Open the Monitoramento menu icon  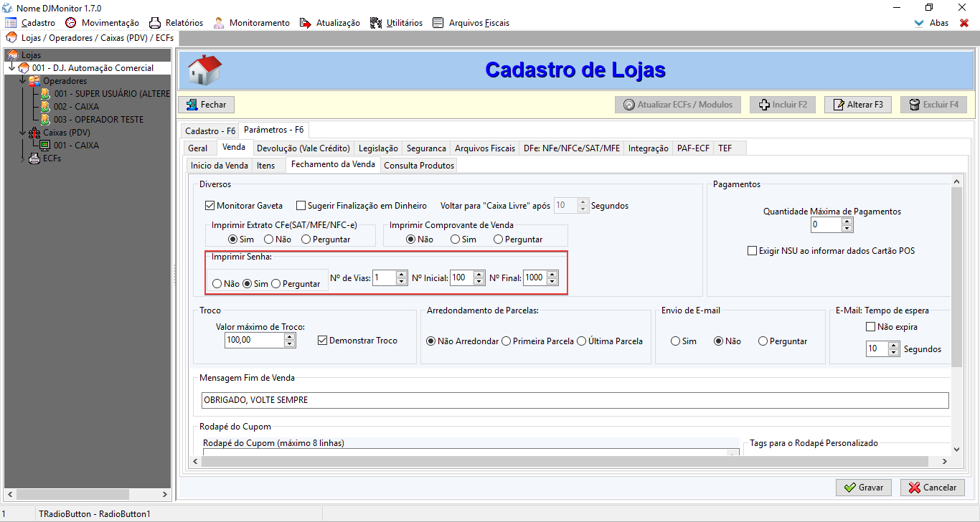[218, 23]
